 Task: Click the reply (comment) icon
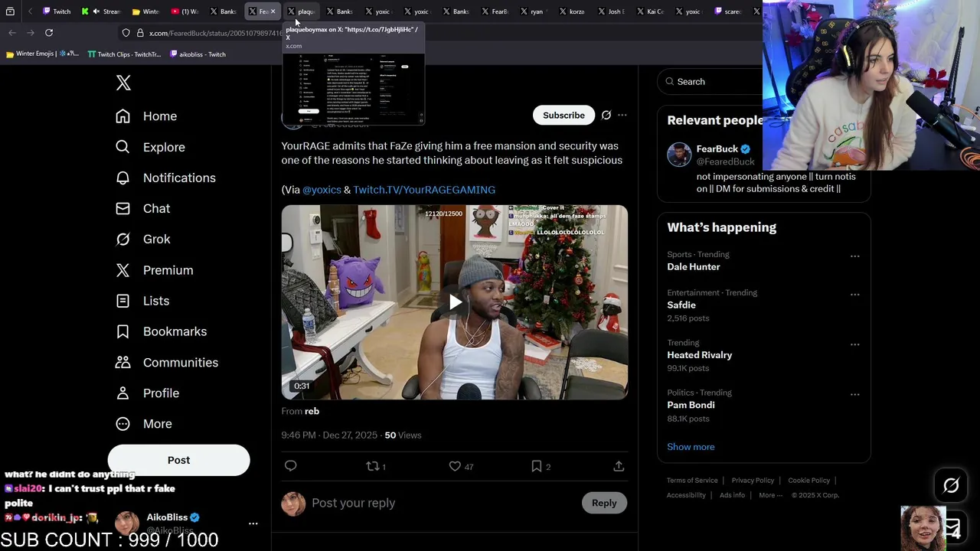click(x=291, y=465)
